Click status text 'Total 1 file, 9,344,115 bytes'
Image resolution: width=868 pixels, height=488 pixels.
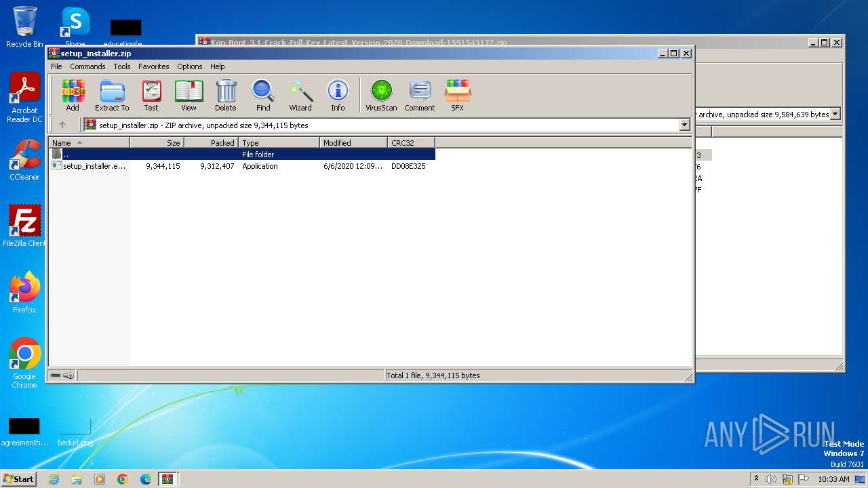[433, 375]
